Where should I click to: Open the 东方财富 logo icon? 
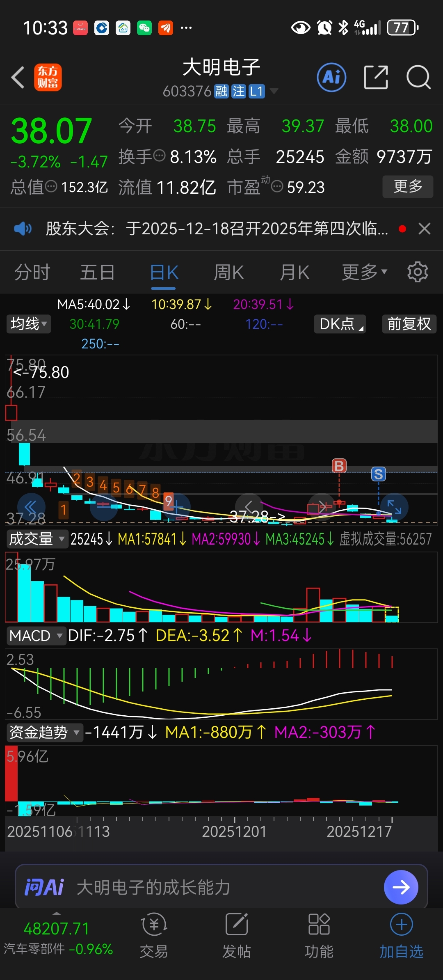point(48,77)
